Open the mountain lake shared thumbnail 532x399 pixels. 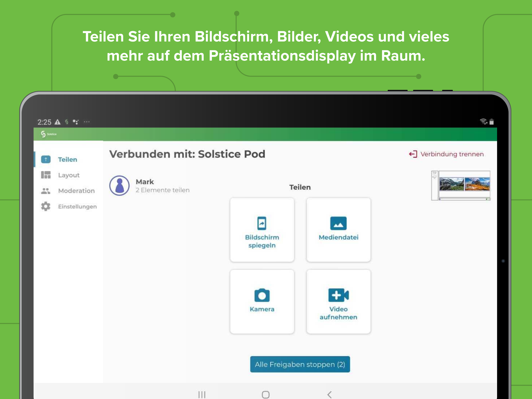(452, 184)
